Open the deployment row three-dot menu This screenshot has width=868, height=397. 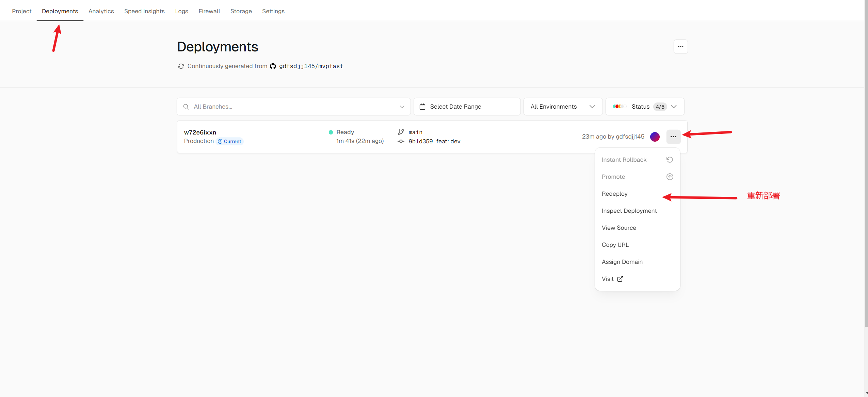pyautogui.click(x=673, y=137)
